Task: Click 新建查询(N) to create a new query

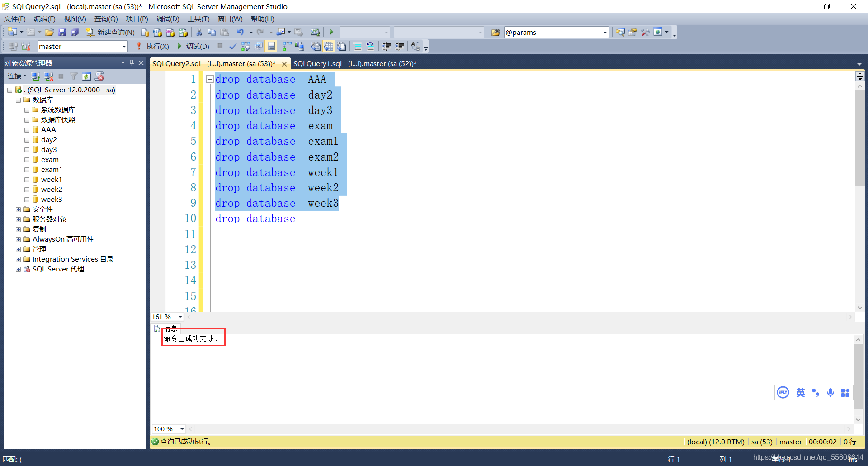Action: click(x=110, y=32)
